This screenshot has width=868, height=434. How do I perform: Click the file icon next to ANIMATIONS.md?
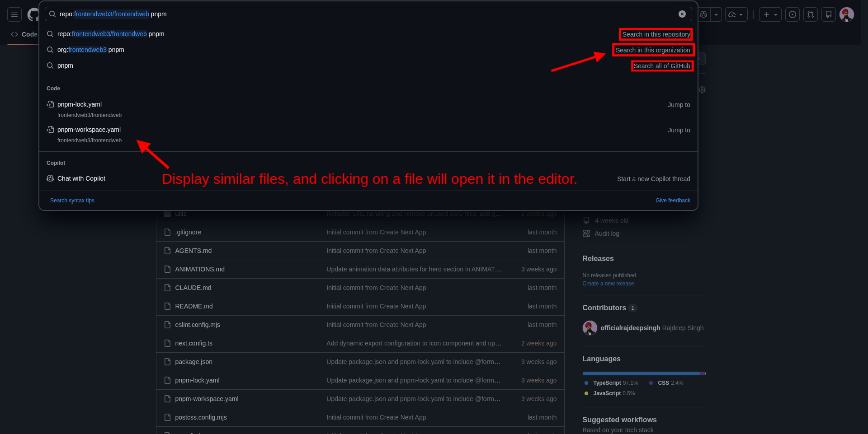tap(167, 269)
